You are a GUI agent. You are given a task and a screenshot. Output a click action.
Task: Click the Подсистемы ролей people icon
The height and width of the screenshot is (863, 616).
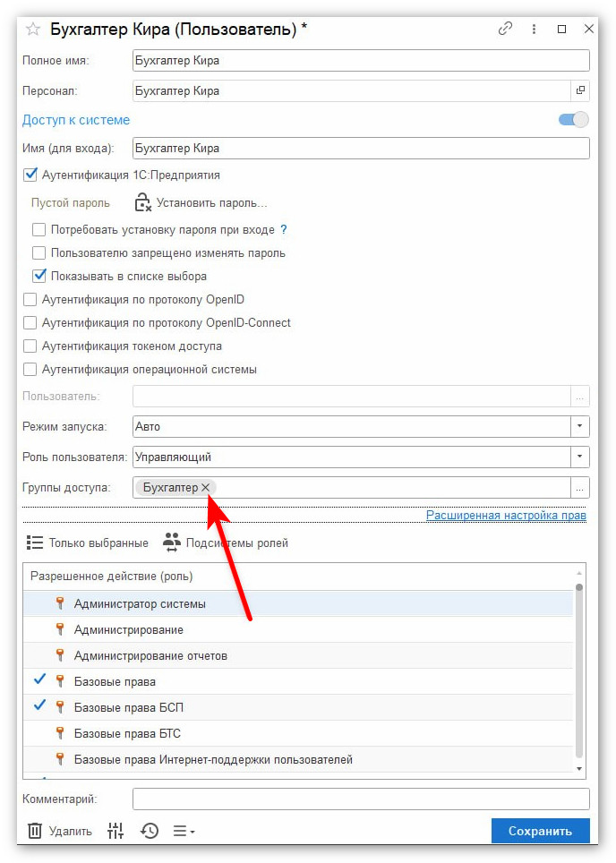tap(172, 543)
